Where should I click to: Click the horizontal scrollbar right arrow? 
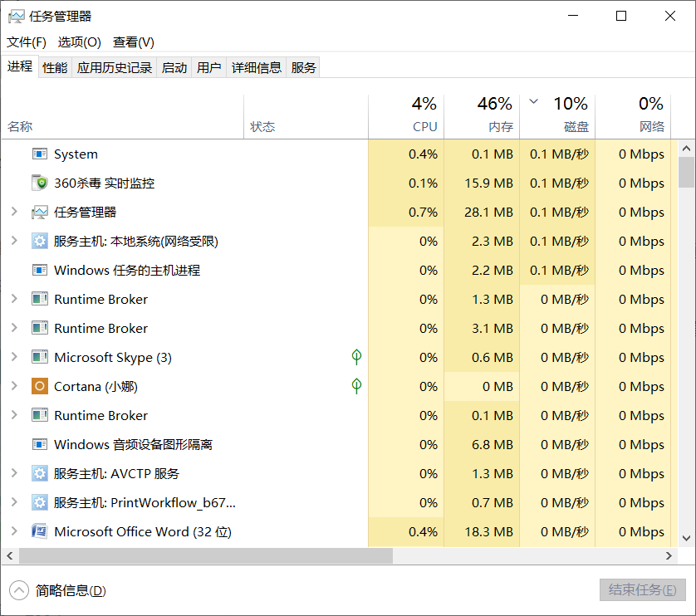[669, 555]
